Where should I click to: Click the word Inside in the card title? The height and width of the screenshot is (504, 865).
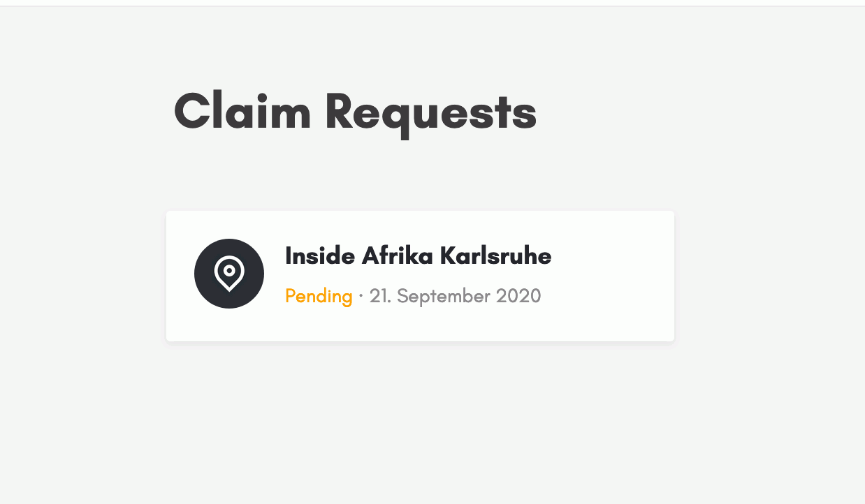point(320,256)
